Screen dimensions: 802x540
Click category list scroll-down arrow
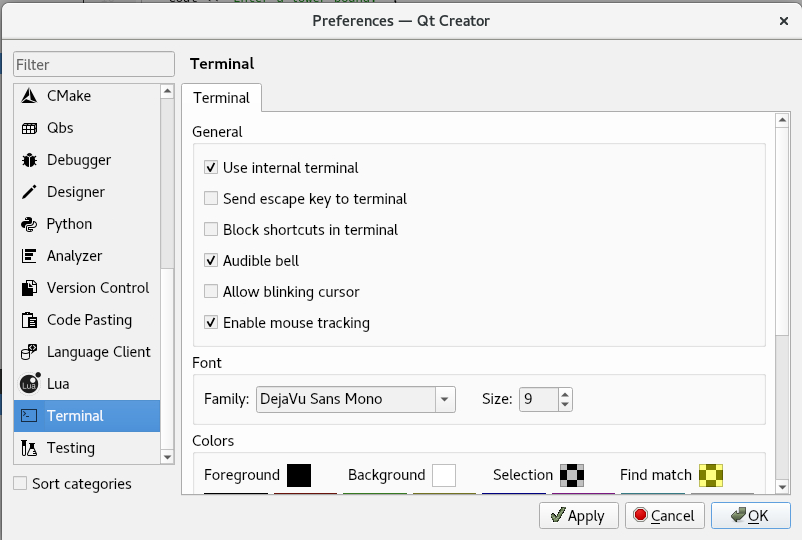(x=167, y=457)
